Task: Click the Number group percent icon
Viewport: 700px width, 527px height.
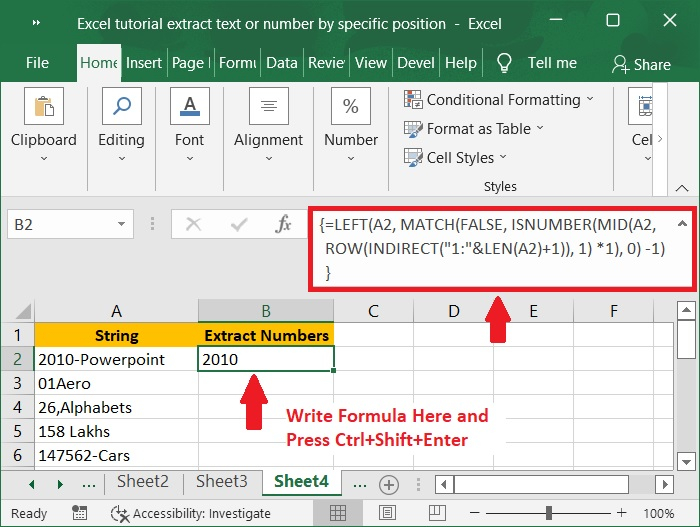Action: pyautogui.click(x=351, y=106)
